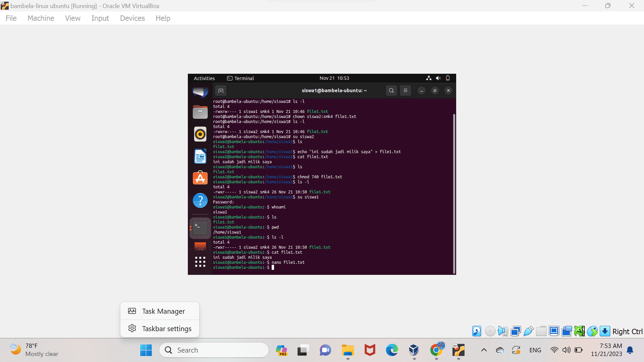Open VirtualBox Manager from the taskbar
Image resolution: width=644 pixels, height=362 pixels.
pyautogui.click(x=414, y=350)
